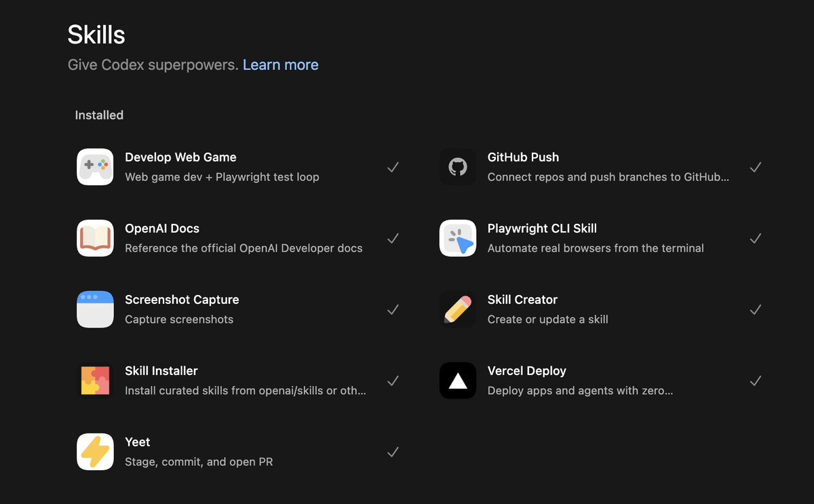814x504 pixels.
Task: Toggle the checkmark for Yeet
Action: pyautogui.click(x=393, y=452)
